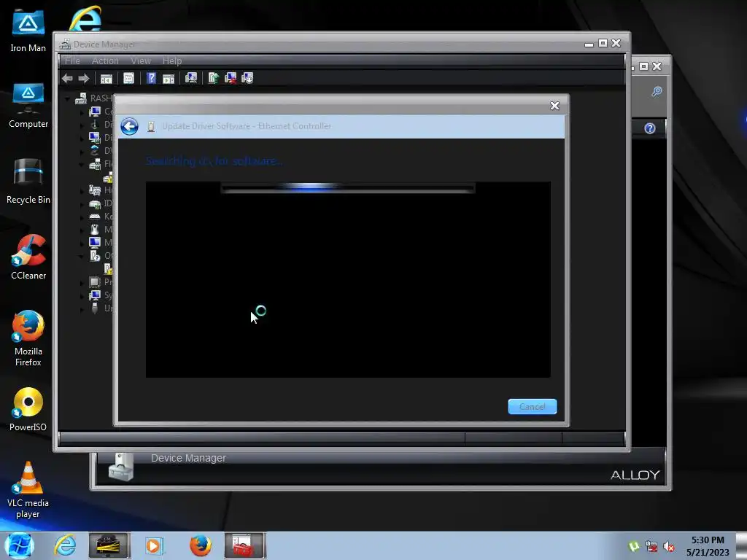The image size is (747, 560).
Task: Select the Monitors icon in device tree
Action: 95,242
